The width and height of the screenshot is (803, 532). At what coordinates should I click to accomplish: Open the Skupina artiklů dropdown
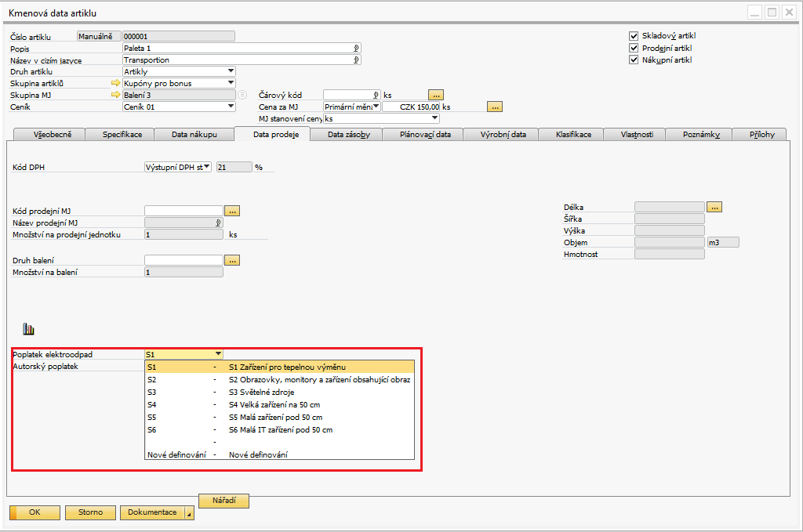pyautogui.click(x=231, y=83)
